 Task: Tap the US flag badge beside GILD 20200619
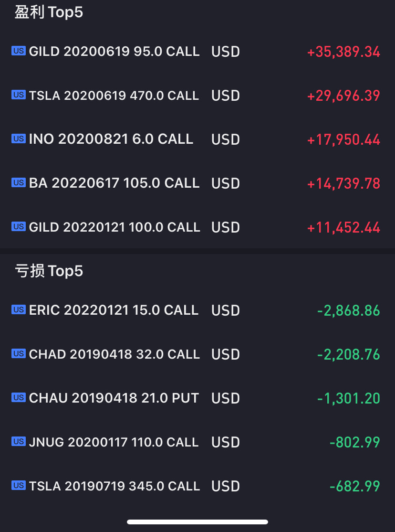tap(18, 51)
